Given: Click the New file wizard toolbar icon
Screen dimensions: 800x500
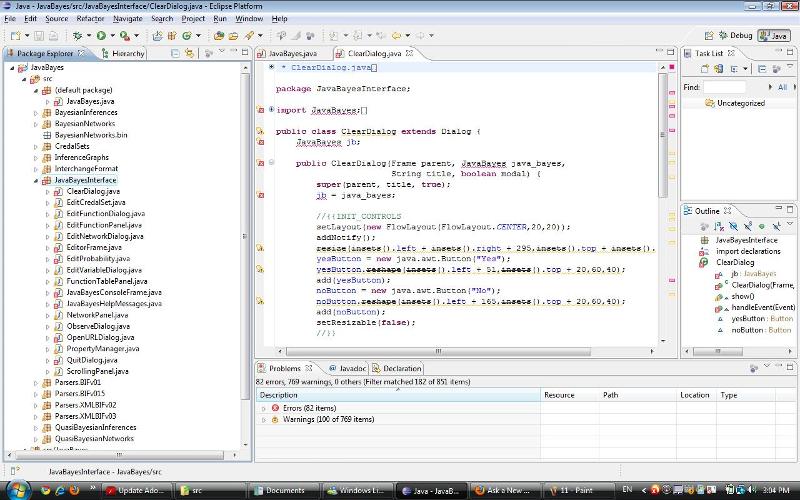Looking at the screenshot, I should (x=16, y=35).
